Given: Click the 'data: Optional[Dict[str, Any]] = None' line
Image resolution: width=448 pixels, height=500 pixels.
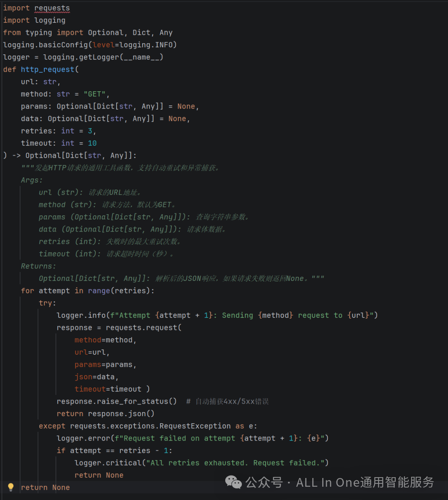Looking at the screenshot, I should pyautogui.click(x=105, y=119).
